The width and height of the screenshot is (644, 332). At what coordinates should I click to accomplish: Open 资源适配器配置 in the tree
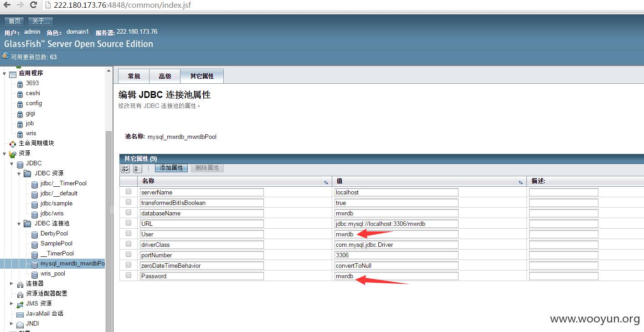[x=46, y=293]
